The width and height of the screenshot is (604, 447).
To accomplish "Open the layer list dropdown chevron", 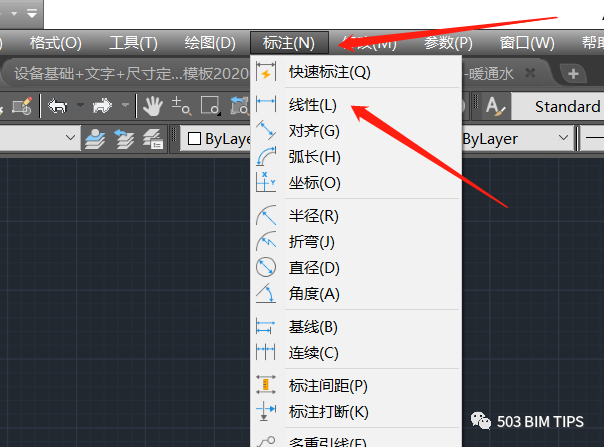I will coord(70,138).
